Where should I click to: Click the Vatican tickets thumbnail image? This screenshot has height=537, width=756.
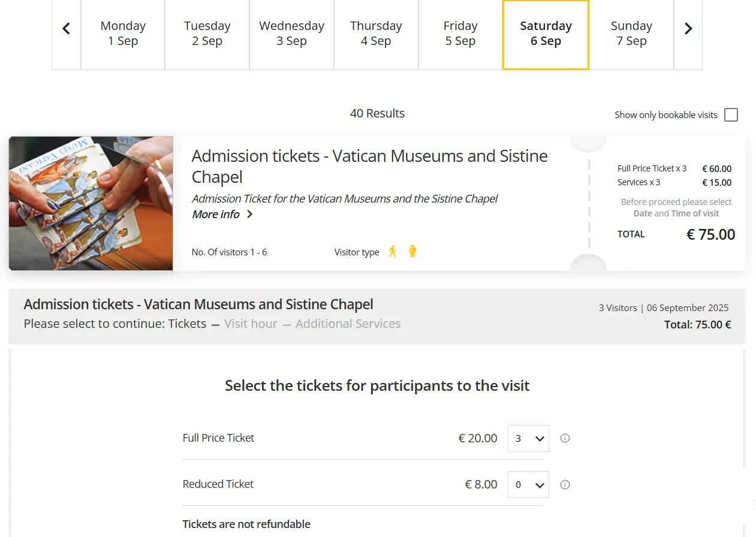[x=91, y=203]
